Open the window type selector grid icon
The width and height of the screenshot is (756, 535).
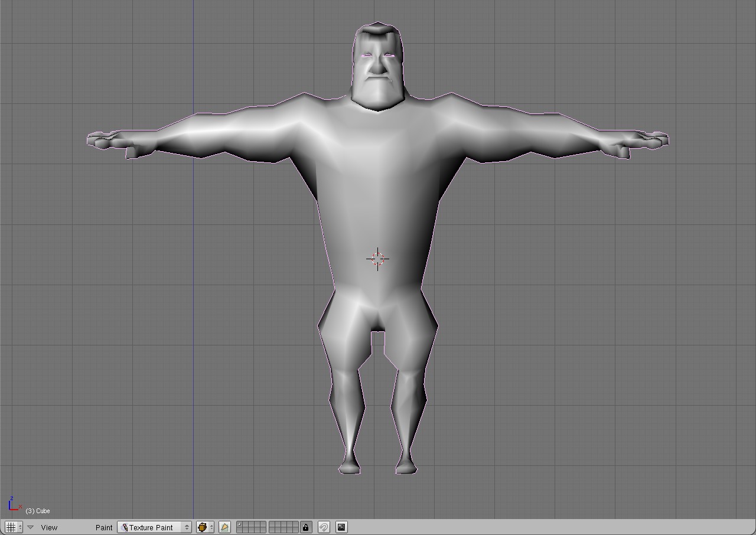pyautogui.click(x=14, y=527)
